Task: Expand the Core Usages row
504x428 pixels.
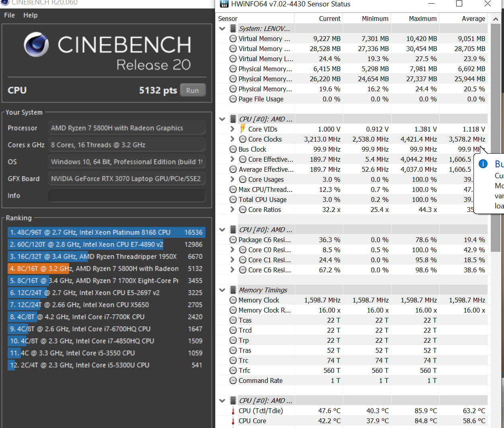Action: 232,179
